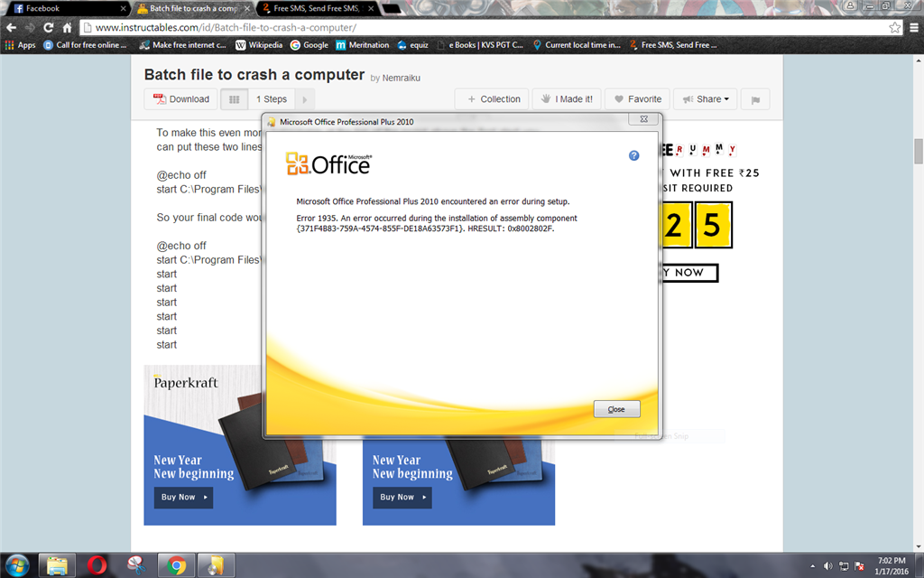Open Free SMS, Send Free bookmark
The image size is (924, 578).
point(673,45)
